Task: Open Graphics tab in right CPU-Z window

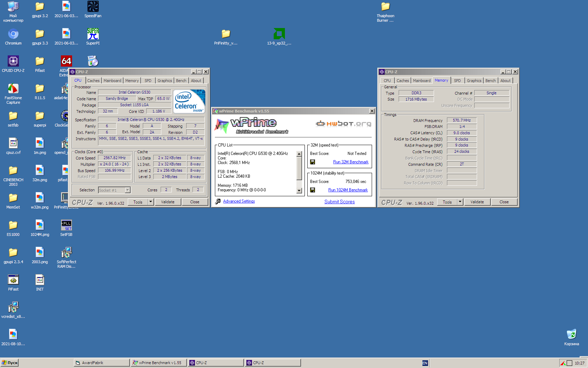Action: (x=474, y=81)
